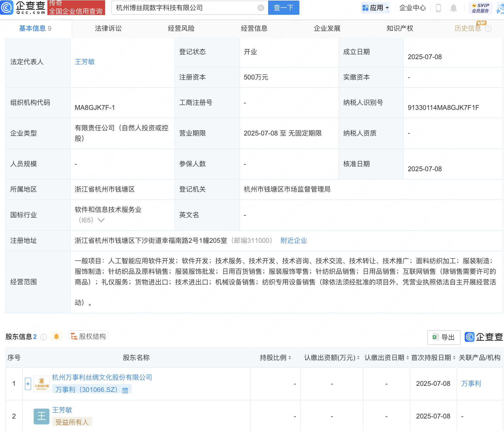Clear the search box with the X icon
This screenshot has width=504, height=431.
[261, 8]
